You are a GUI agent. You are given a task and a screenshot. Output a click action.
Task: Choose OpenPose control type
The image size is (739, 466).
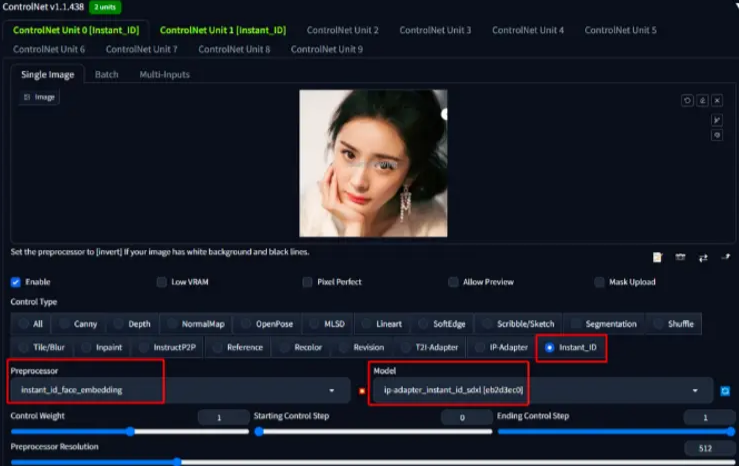267,324
